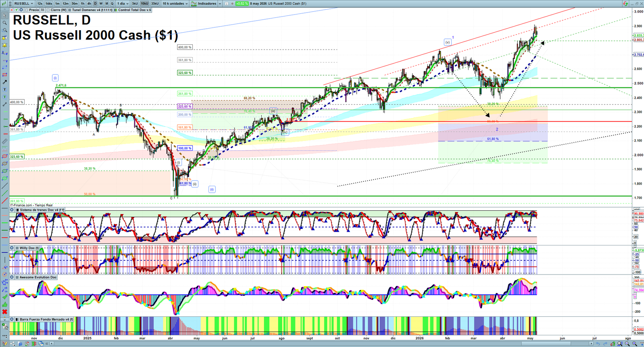Image resolution: width=644 pixels, height=347 pixels.
Task: Click the 35kU units button
Action: pyautogui.click(x=155, y=3)
